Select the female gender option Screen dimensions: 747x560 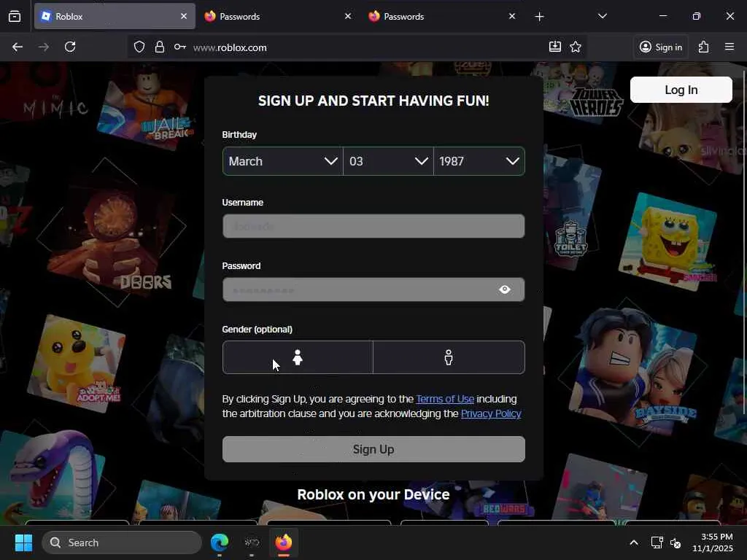(298, 357)
